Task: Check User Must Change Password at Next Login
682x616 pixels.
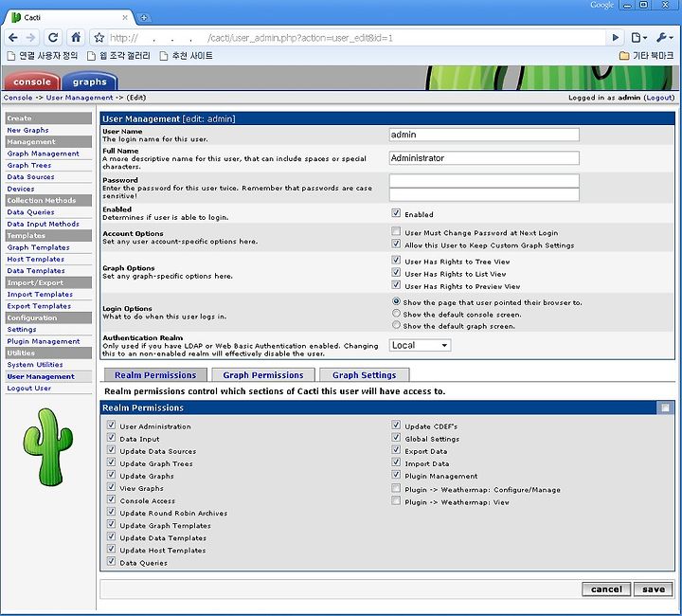Action: click(x=396, y=231)
